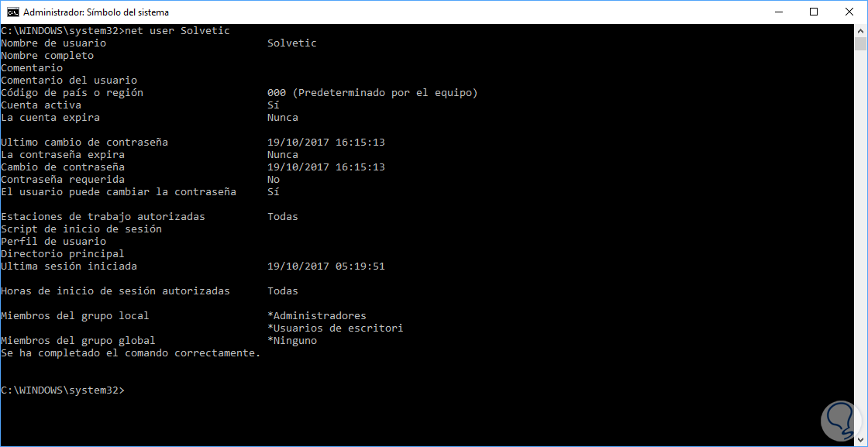Click the "*Usuarios de escritori" group entry
Image resolution: width=868 pixels, height=447 pixels.
[335, 328]
